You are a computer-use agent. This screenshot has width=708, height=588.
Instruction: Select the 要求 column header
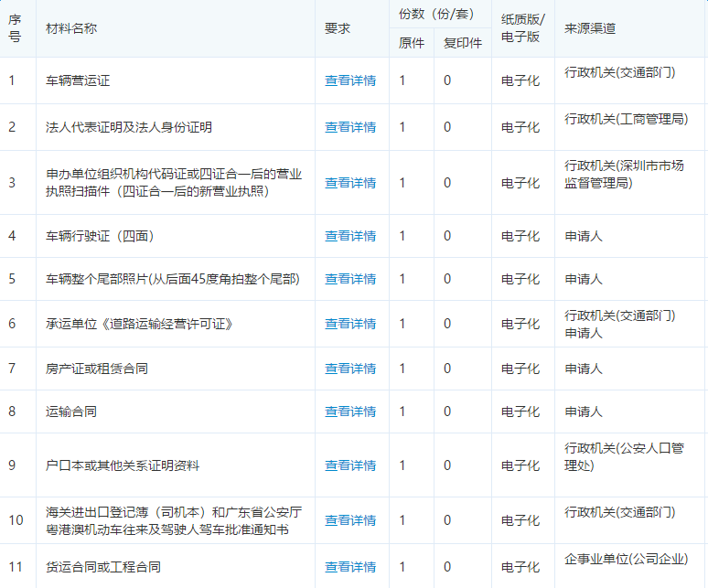[x=338, y=28]
